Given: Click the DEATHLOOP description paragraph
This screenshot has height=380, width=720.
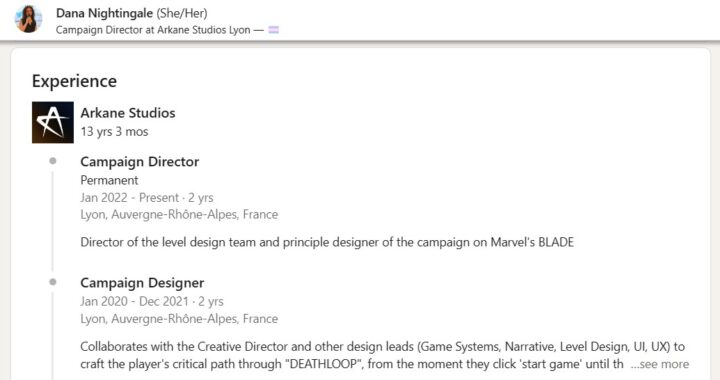Looking at the screenshot, I should pos(382,355).
